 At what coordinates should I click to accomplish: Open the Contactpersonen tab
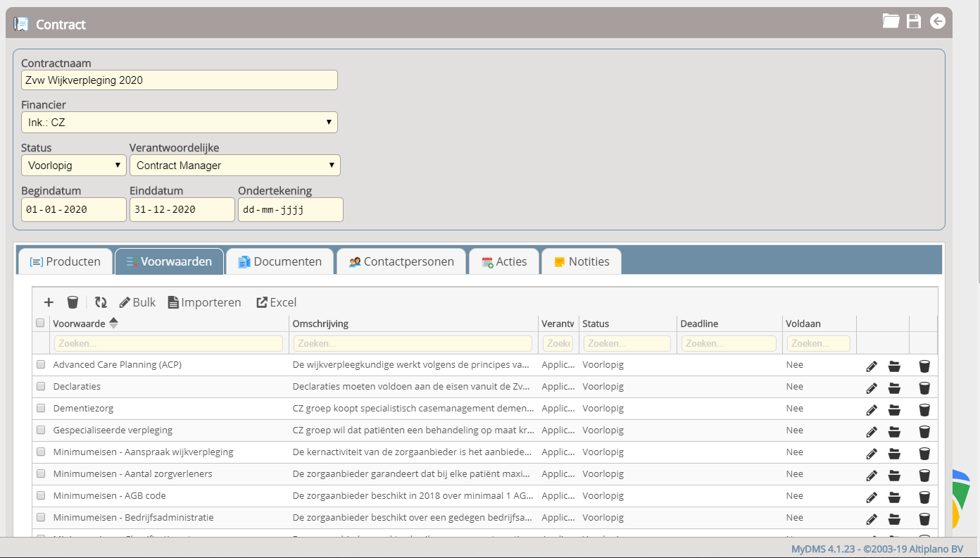click(401, 261)
